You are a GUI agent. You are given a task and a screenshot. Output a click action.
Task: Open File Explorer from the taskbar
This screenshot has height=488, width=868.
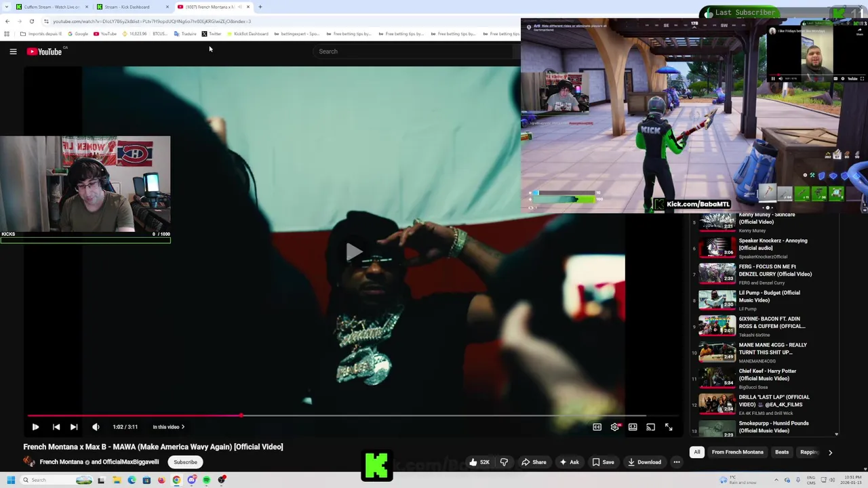pos(117,480)
